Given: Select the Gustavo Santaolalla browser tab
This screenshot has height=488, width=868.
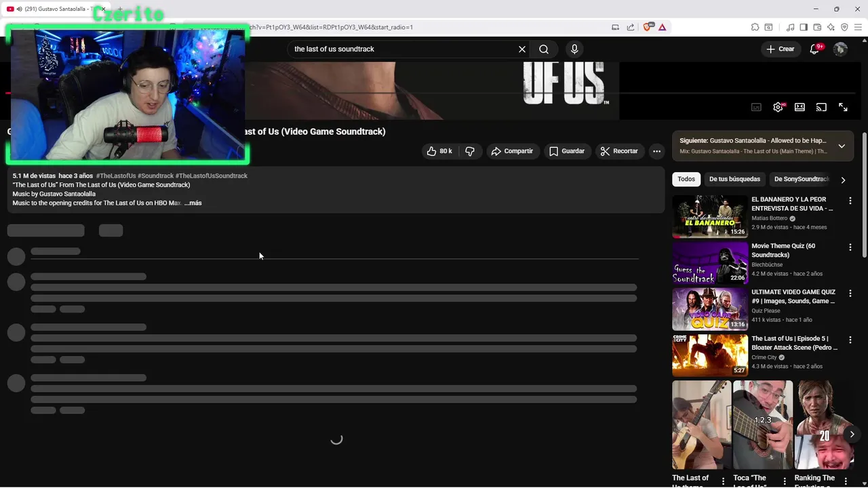Looking at the screenshot, I should tap(55, 9).
